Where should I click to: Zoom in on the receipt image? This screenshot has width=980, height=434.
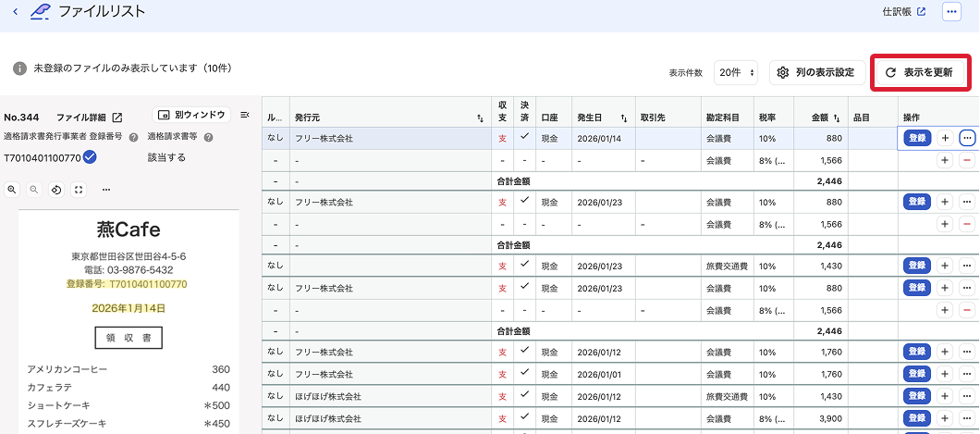12,190
